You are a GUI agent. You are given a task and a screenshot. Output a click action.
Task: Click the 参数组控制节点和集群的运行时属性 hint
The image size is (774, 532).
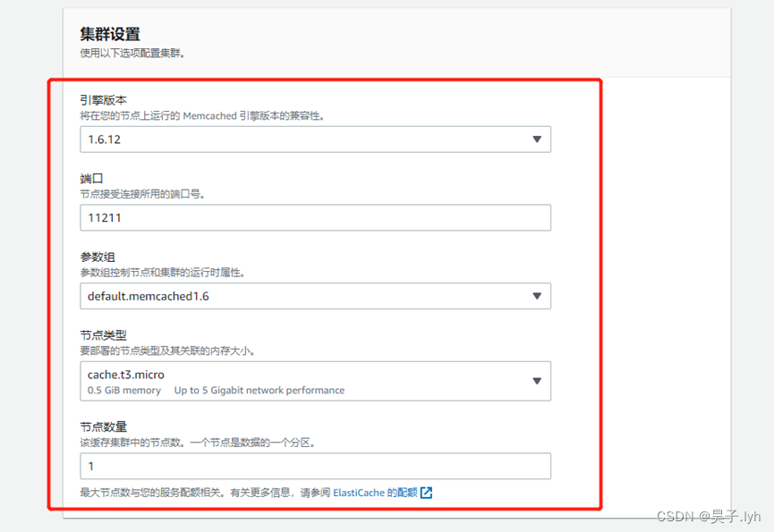pyautogui.click(x=162, y=273)
